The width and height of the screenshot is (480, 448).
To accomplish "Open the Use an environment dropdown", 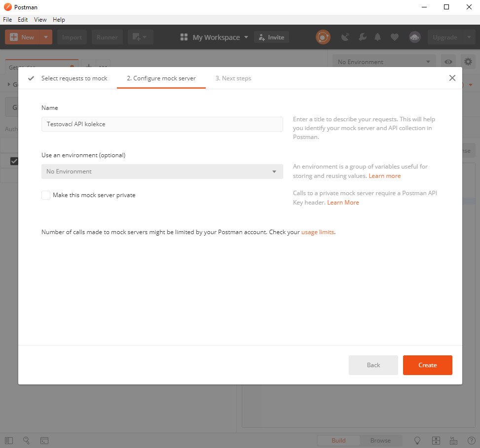I will point(162,172).
